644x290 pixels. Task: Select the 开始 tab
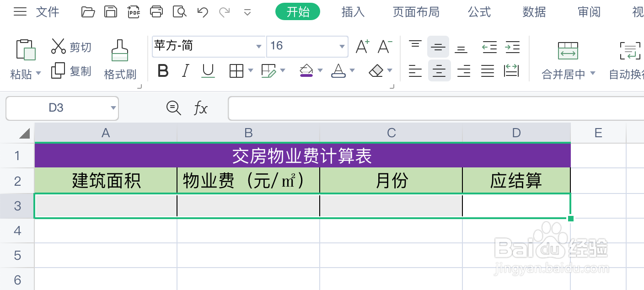[298, 12]
